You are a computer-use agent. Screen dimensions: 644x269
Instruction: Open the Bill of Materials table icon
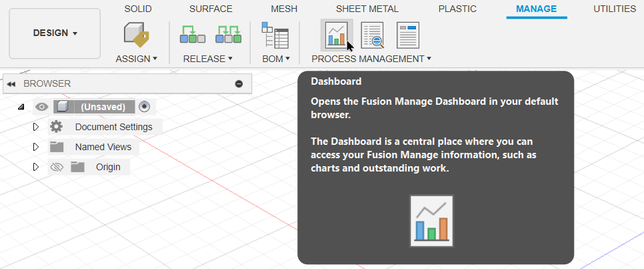click(x=275, y=35)
